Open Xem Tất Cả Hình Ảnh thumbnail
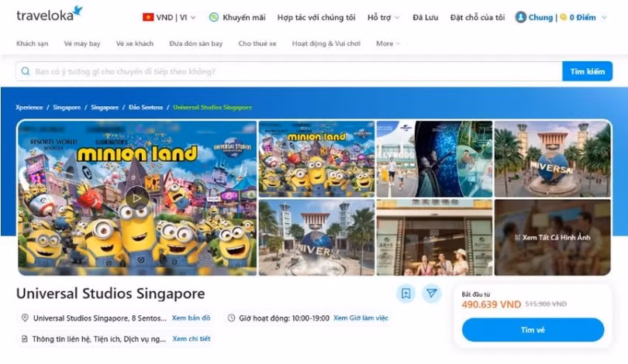Viewport: 628px width, 364px height. 552,238
